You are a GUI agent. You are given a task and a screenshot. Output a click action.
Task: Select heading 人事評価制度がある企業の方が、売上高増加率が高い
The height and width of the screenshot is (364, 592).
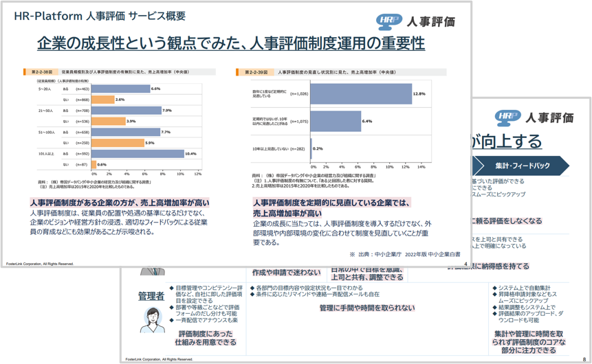click(120, 203)
